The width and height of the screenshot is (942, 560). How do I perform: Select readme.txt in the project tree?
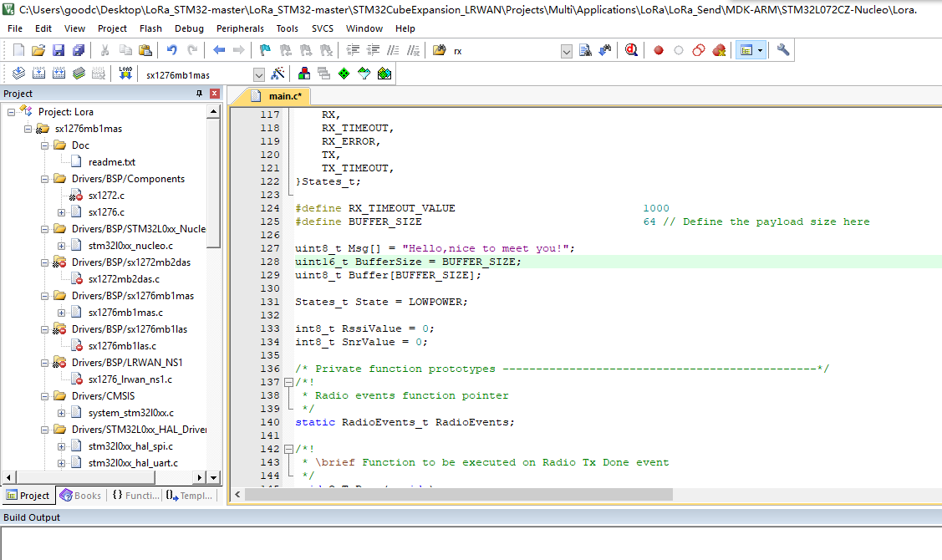112,162
